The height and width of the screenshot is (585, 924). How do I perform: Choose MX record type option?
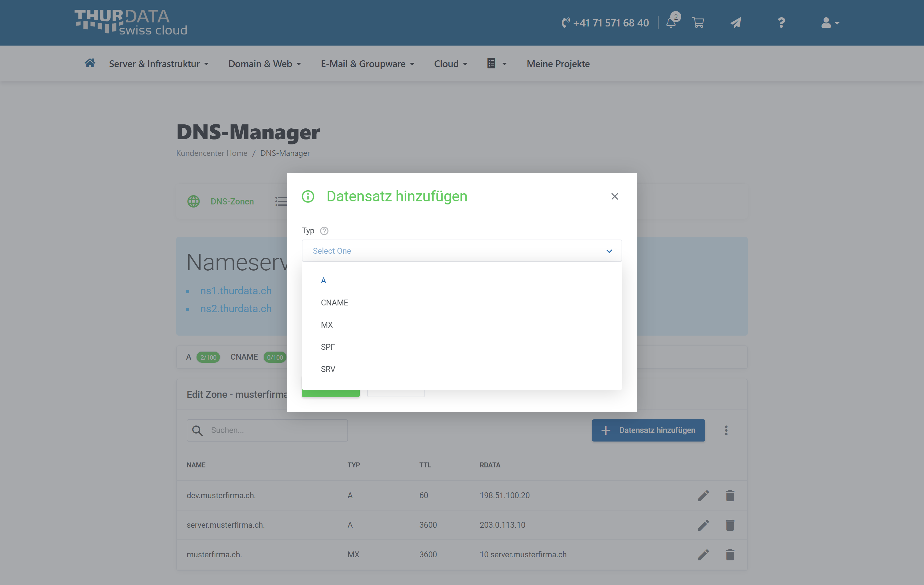coord(462,325)
